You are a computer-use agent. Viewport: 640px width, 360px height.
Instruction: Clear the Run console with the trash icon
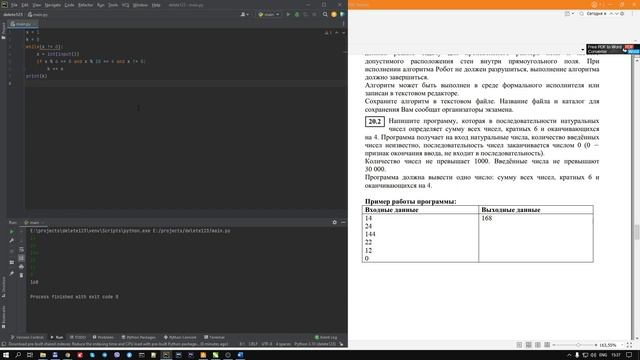coord(22,276)
